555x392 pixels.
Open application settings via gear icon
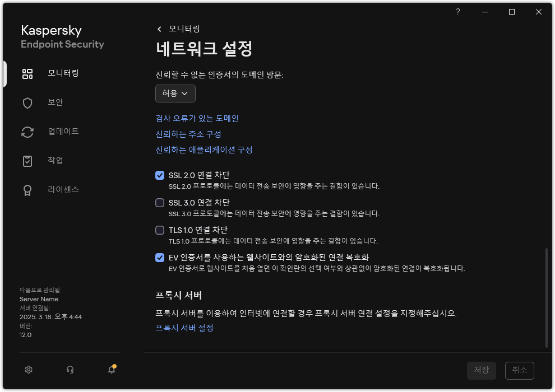tap(28, 370)
